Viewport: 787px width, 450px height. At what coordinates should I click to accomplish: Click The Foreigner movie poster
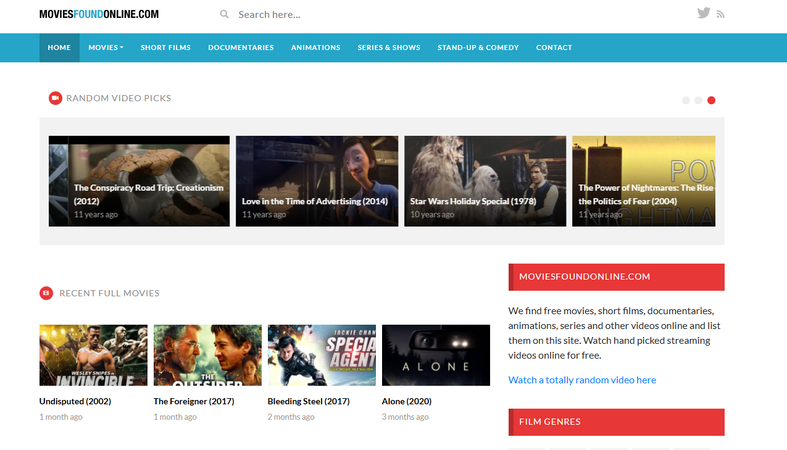pos(207,355)
